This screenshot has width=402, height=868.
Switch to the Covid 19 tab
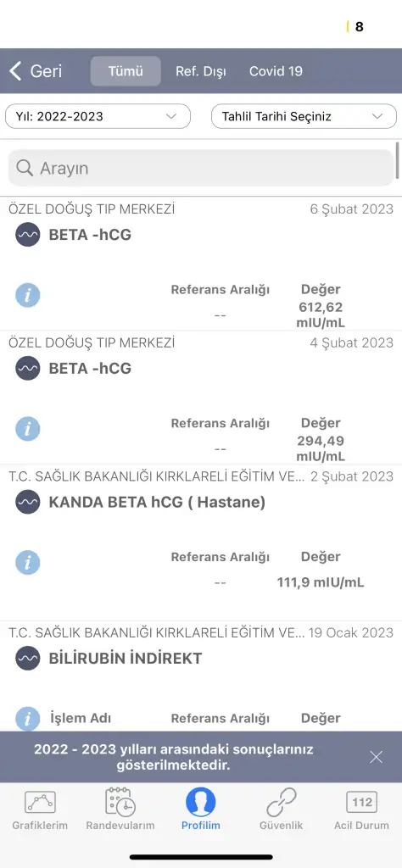pos(276,71)
